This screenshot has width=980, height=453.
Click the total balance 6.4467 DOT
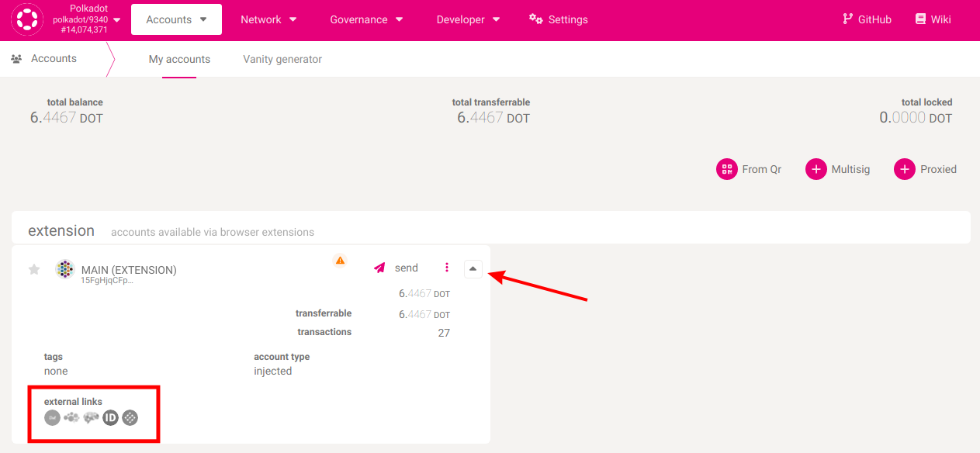[67, 118]
